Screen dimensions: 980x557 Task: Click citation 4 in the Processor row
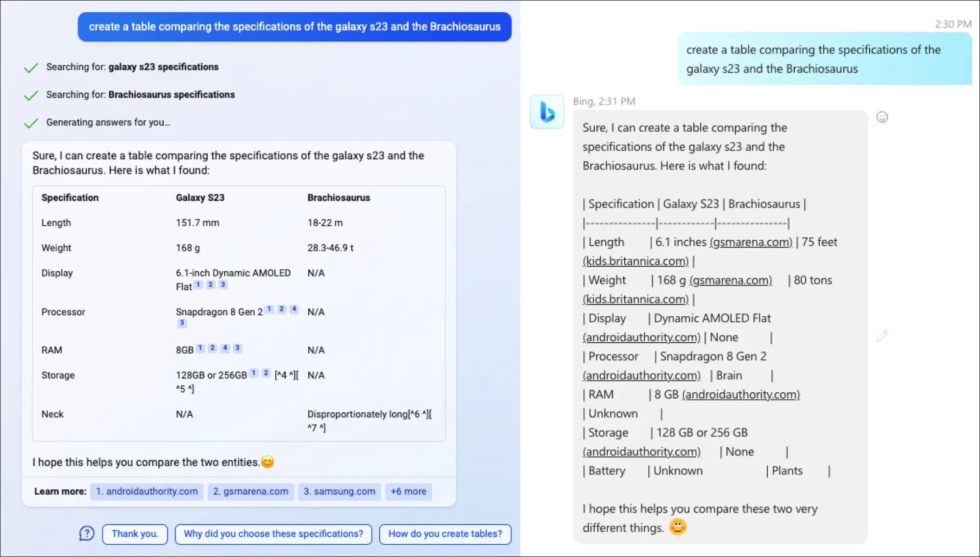(x=294, y=309)
